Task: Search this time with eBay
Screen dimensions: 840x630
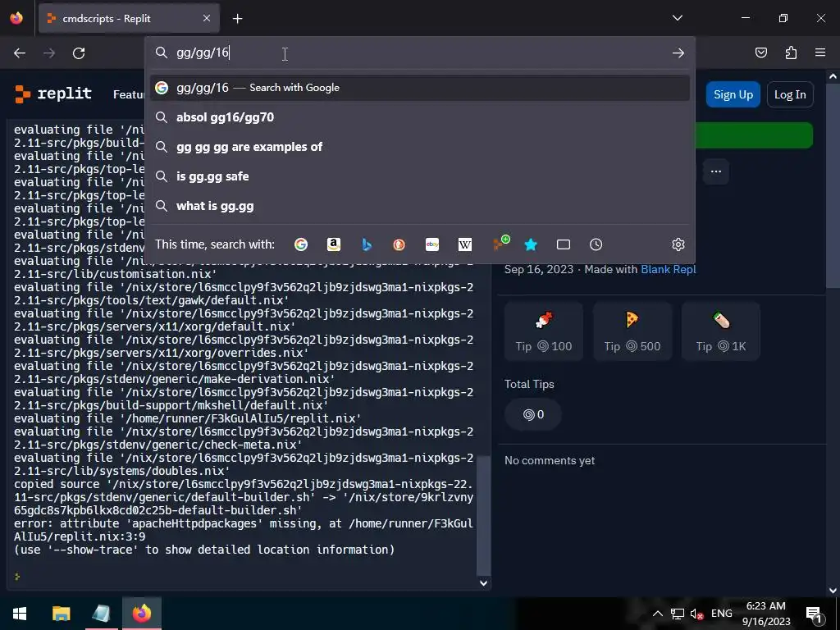Action: point(432,244)
